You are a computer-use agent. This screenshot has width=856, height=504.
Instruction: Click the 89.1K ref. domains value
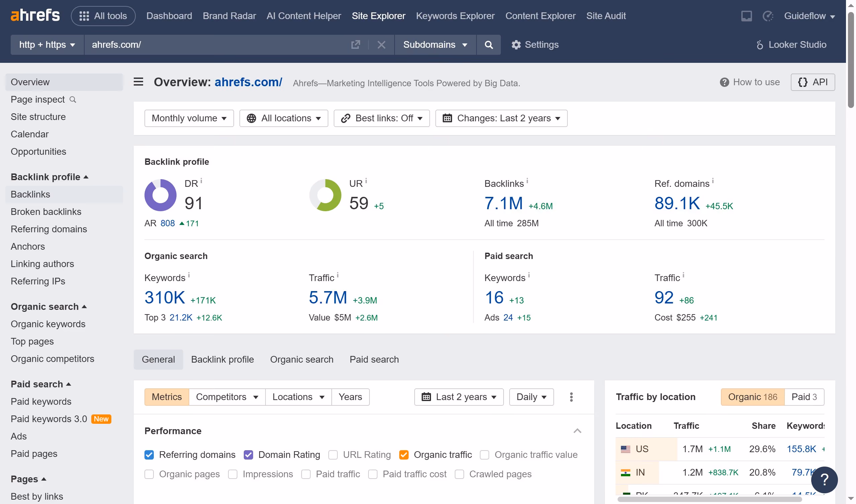[677, 204]
